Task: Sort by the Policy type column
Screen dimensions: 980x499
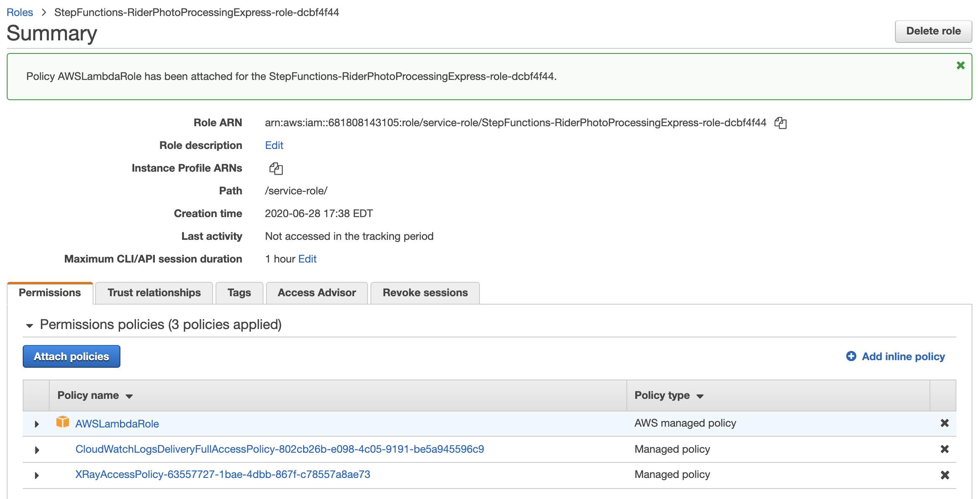Action: click(669, 395)
